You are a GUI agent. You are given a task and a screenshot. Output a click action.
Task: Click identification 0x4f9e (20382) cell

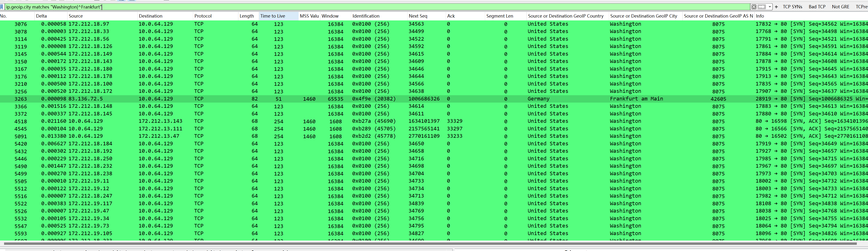[374, 99]
